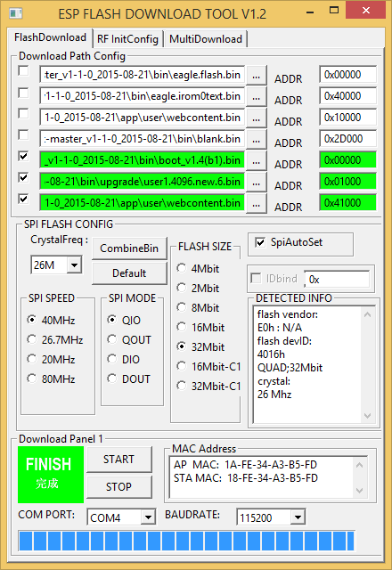This screenshot has width=392, height=570.
Task: Browse for the boot_v1.4(b1).bin file path
Action: pos(257,160)
